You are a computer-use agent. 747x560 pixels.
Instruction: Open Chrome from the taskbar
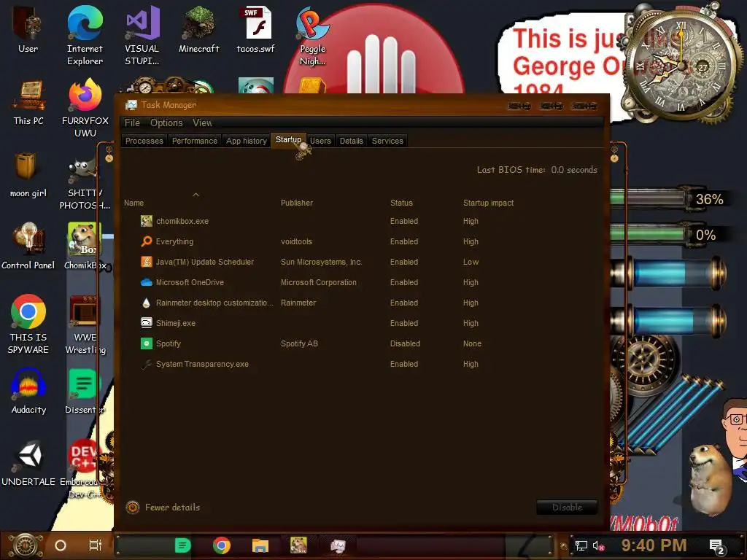(222, 545)
